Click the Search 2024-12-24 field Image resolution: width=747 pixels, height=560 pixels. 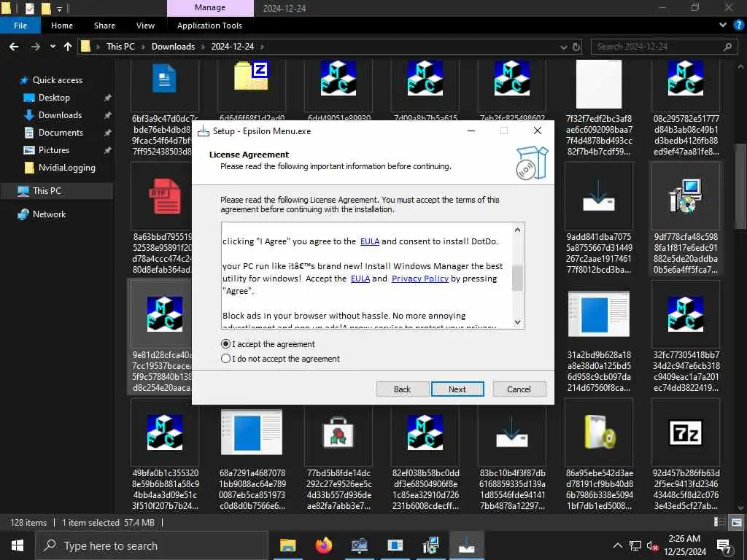(x=663, y=47)
